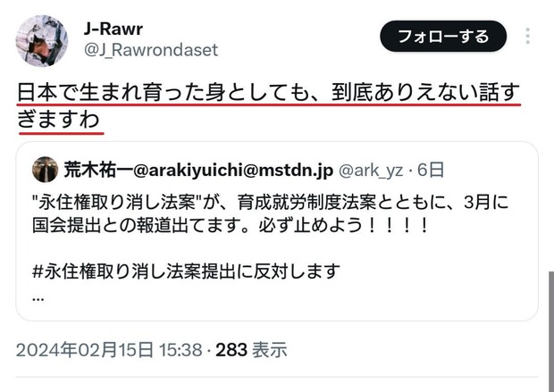Open the @ark_yz handle
The width and height of the screenshot is (554, 392).
tap(371, 171)
